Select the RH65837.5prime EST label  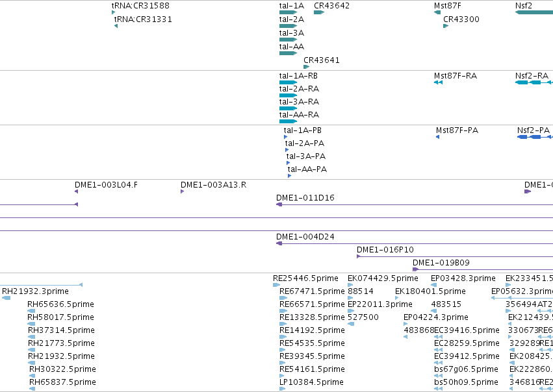62,383
